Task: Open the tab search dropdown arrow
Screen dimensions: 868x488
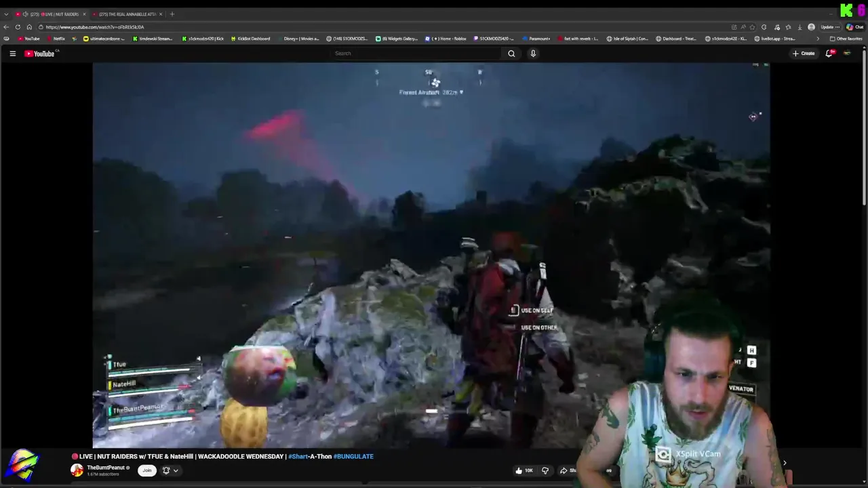Action: click(x=6, y=14)
